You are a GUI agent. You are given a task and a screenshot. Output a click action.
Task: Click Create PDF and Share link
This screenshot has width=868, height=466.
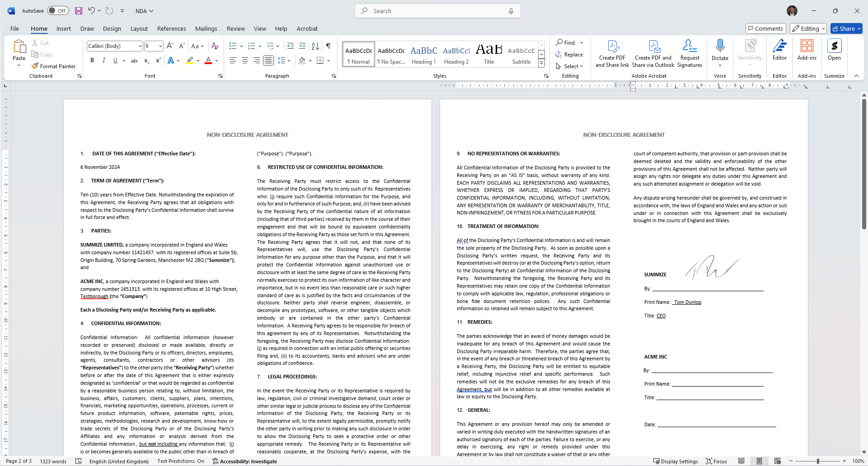(x=612, y=53)
